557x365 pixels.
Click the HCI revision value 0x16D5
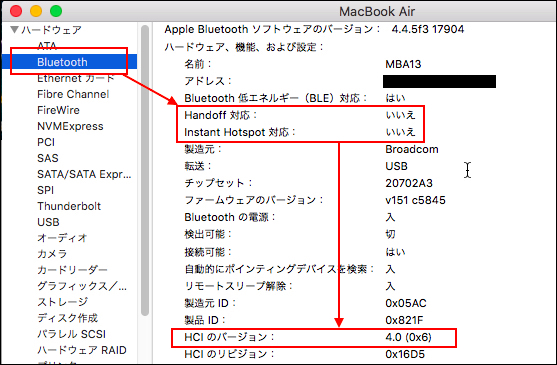coord(405,354)
